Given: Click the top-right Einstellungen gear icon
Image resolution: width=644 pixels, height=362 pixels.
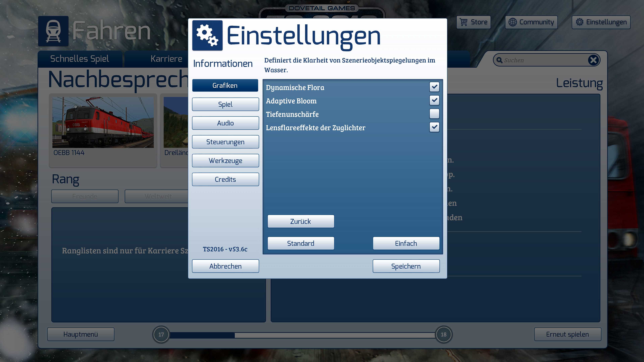Looking at the screenshot, I should pos(579,22).
